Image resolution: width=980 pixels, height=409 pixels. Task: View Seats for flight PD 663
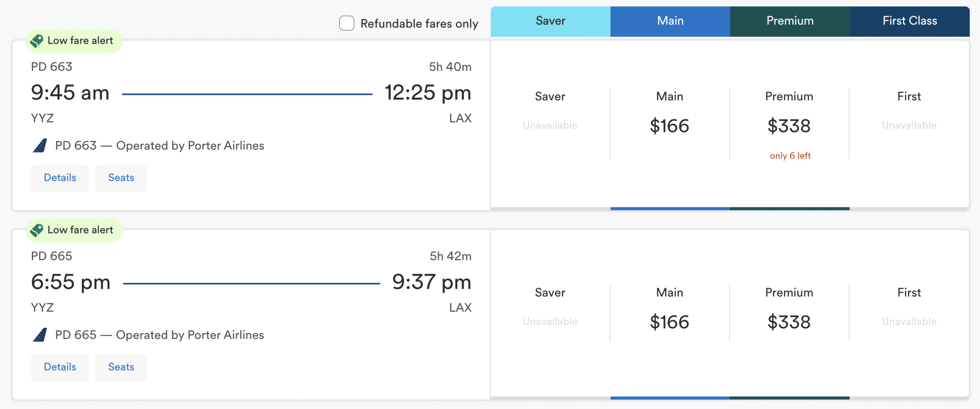click(x=121, y=178)
